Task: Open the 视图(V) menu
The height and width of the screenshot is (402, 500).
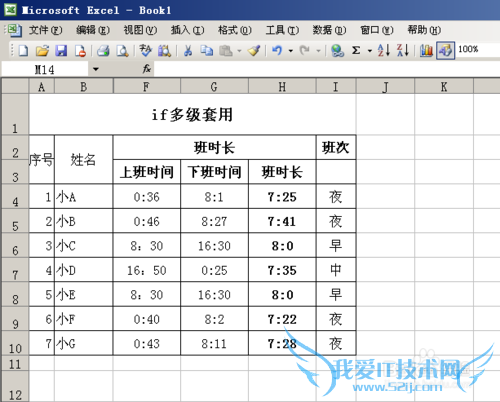Action: 140,30
